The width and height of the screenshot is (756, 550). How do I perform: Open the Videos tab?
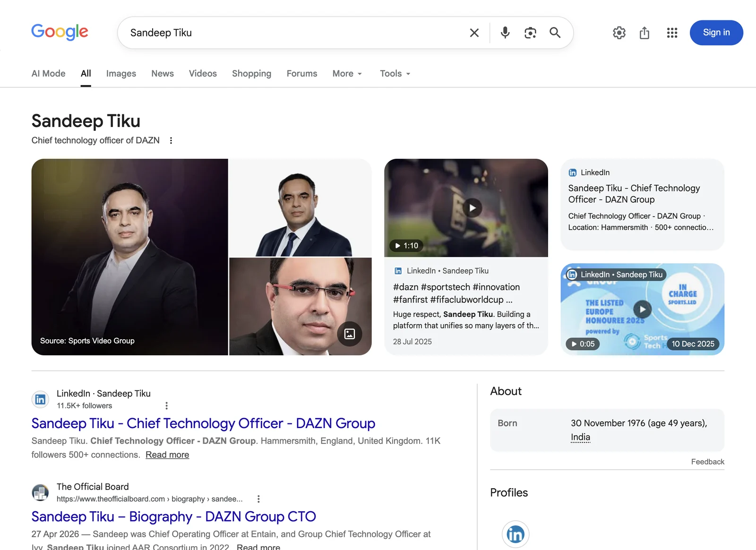pos(203,73)
